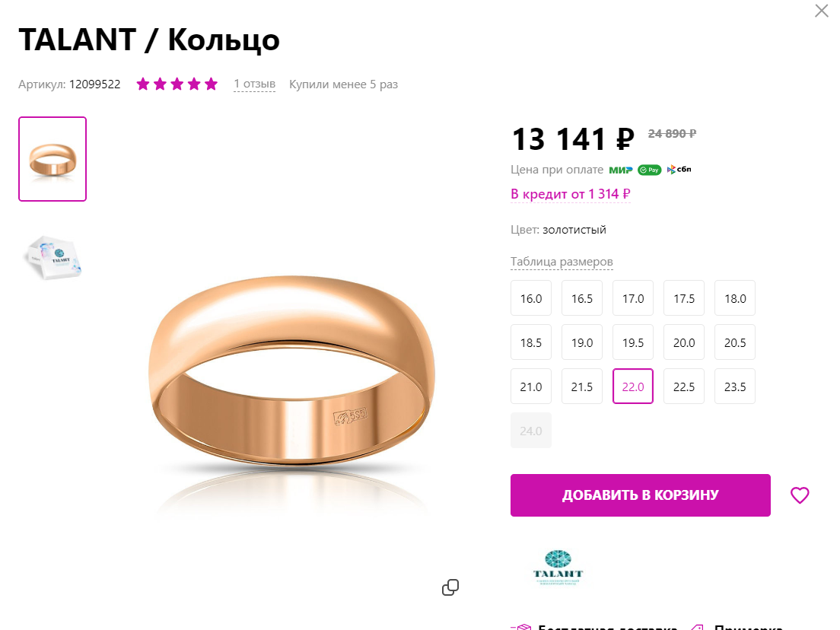Click the compare/copy icon below the photo

pyautogui.click(x=450, y=587)
